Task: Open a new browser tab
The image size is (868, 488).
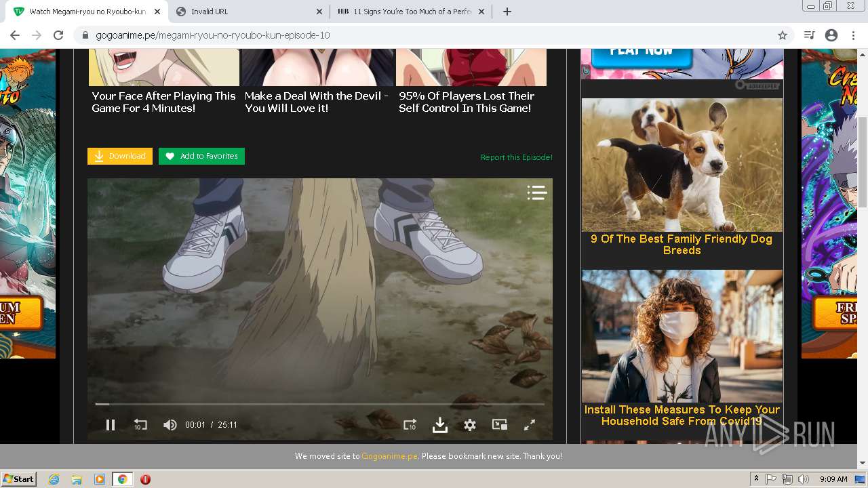Action: point(507,12)
